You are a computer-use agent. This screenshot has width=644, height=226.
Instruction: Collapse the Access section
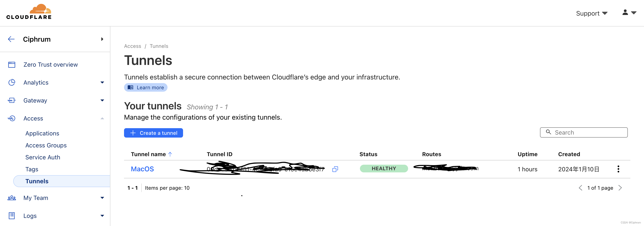(102, 118)
